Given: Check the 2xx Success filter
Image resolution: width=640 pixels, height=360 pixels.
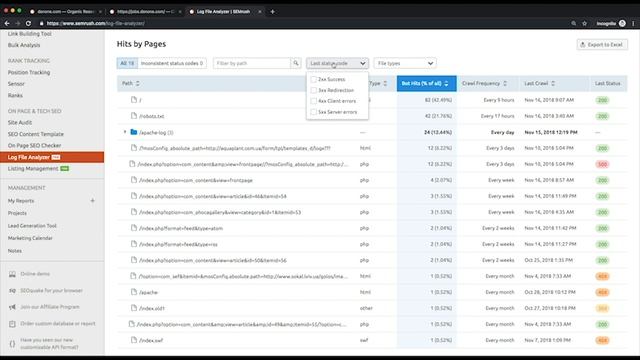Looking at the screenshot, I should [x=313, y=79].
